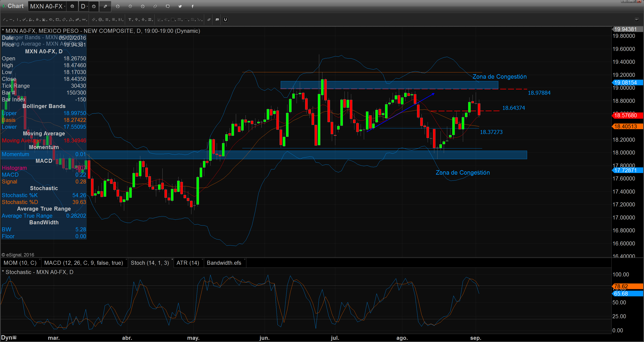Click the blue 19.08154 axis marker
This screenshot has width=644, height=342.
(627, 82)
